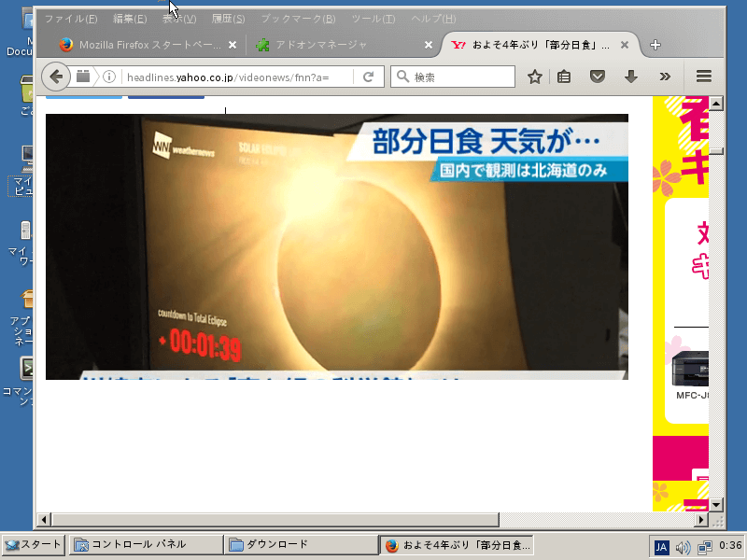Click the magnifier icon in the search box

coord(402,77)
